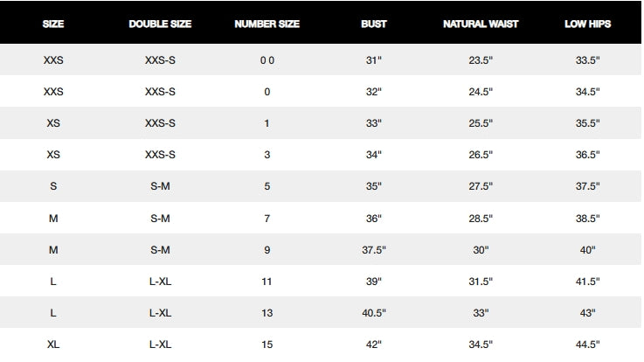This screenshot has width=644, height=362.
Task: Click the 30" natural waist cell
Action: tap(481, 250)
